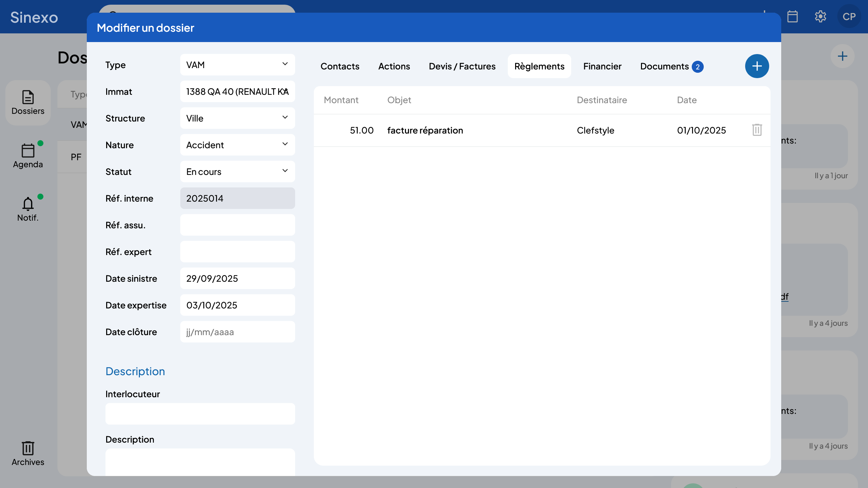Viewport: 868px width, 488px height.
Task: Add a new règlement with the plus button
Action: [756, 66]
